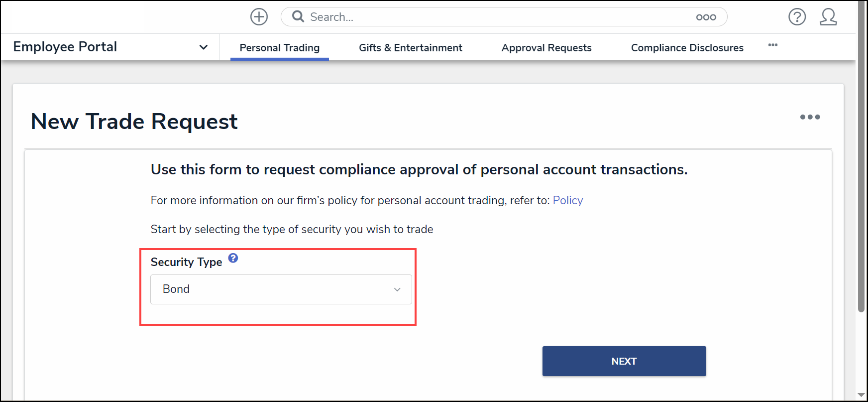Click the Security Type help tooltip icon

point(233,258)
